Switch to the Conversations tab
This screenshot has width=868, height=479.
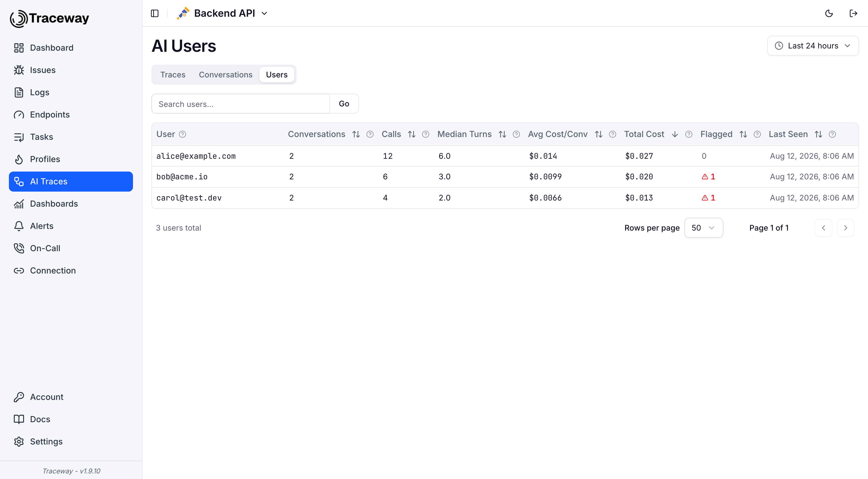click(x=225, y=75)
